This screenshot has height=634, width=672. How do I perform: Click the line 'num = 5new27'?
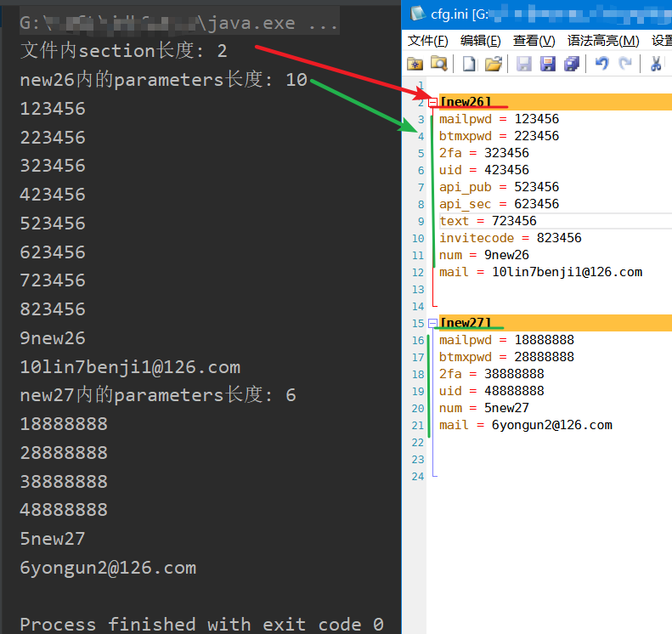(x=484, y=408)
